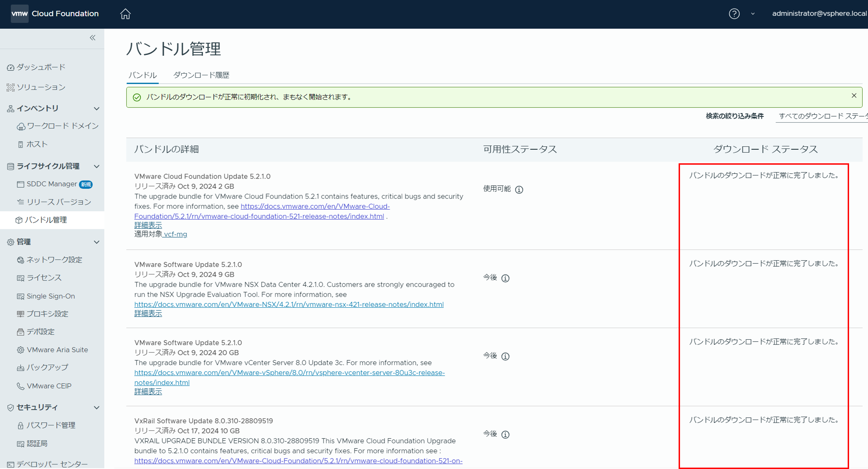Click the 可用性ステータス column header
This screenshot has height=469, width=868.
pos(520,149)
